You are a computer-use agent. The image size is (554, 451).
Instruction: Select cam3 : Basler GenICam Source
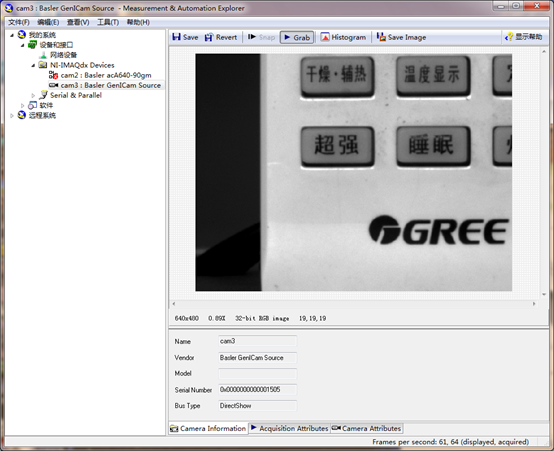pos(111,85)
